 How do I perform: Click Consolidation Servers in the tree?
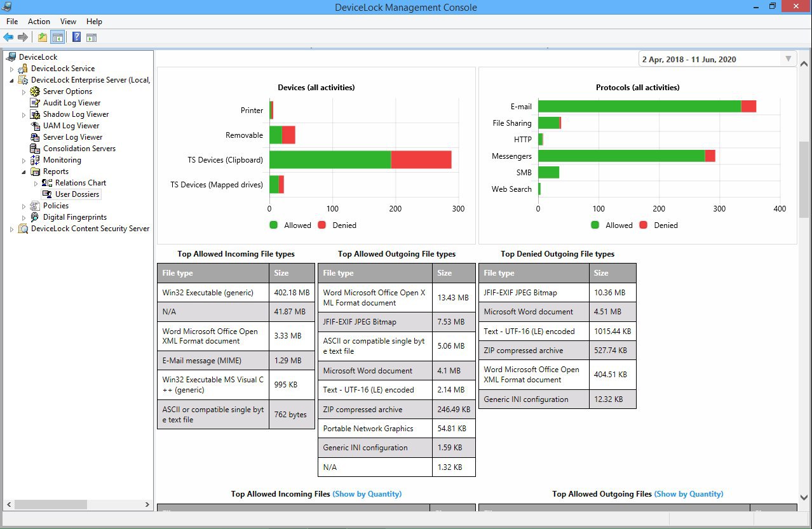79,149
